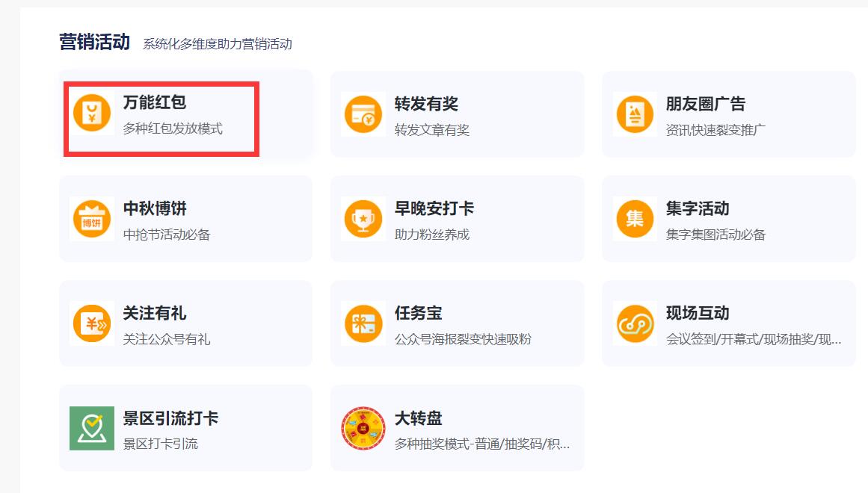Click the green 景区引流打卡 map icon

[92, 428]
